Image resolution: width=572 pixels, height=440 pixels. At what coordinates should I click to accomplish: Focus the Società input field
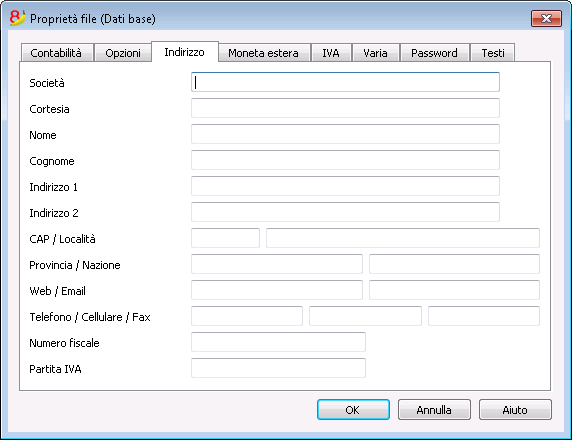pos(345,82)
